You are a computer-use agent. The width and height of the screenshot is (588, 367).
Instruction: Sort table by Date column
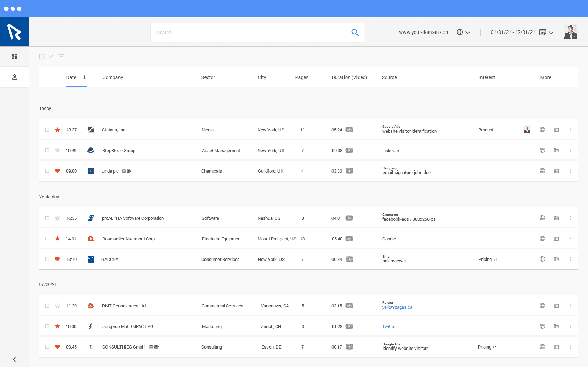point(71,77)
